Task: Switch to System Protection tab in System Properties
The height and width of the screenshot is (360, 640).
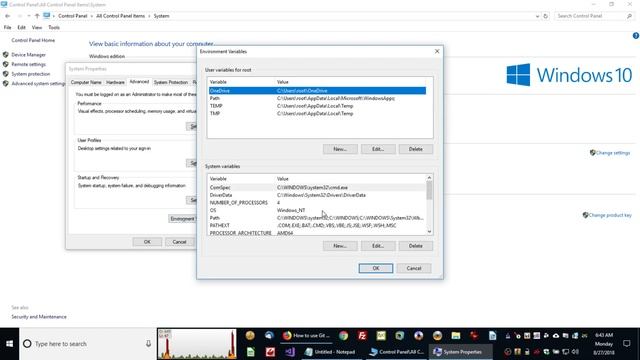Action: [171, 82]
